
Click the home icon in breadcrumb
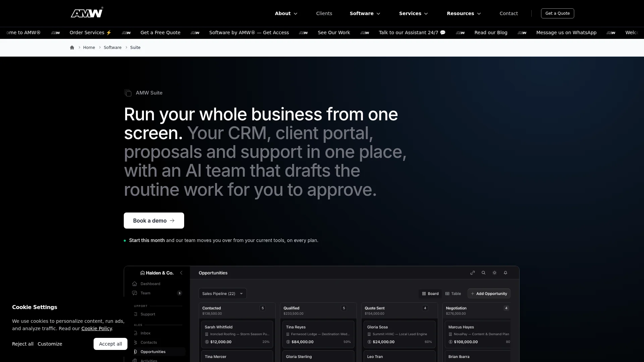pos(72,48)
